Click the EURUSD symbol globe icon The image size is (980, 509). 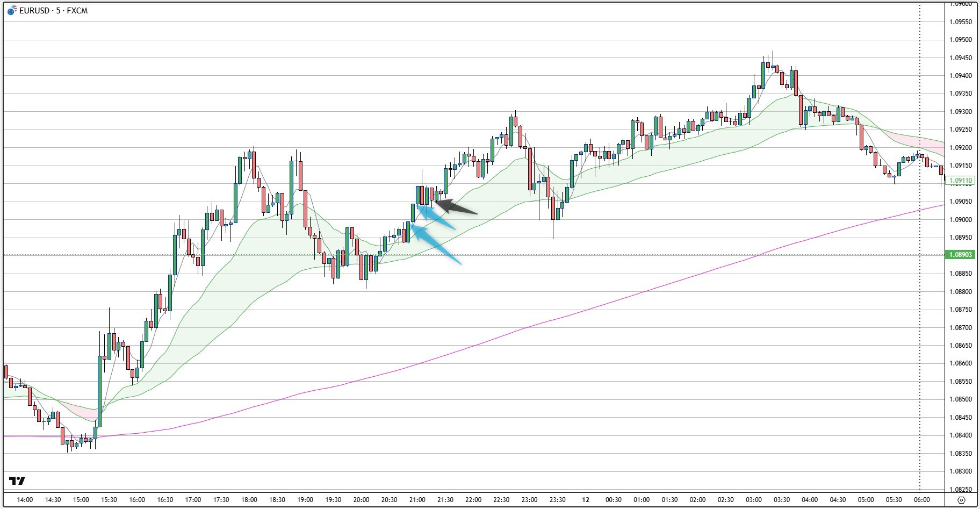pyautogui.click(x=12, y=11)
